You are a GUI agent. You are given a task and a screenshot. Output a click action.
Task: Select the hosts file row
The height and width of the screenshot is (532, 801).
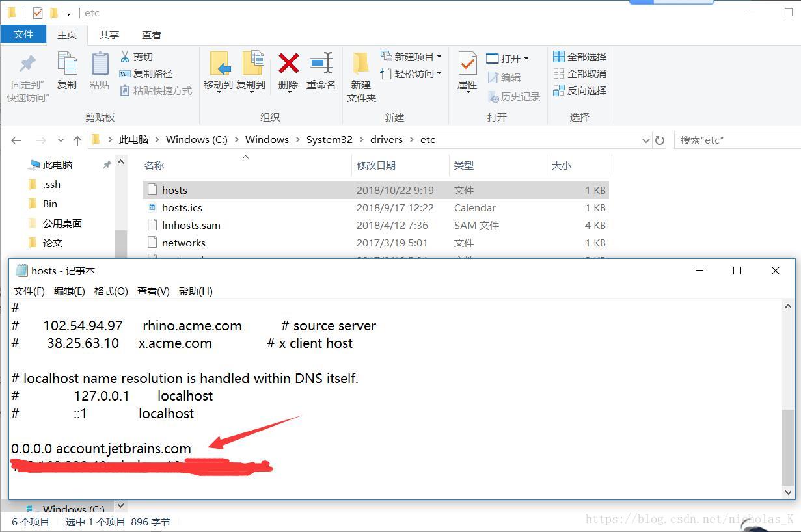(x=375, y=190)
